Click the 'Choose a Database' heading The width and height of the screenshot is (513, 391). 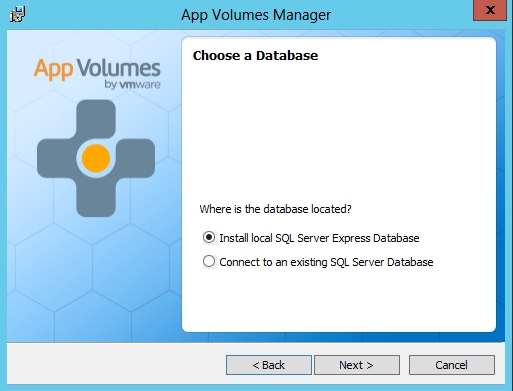click(255, 56)
